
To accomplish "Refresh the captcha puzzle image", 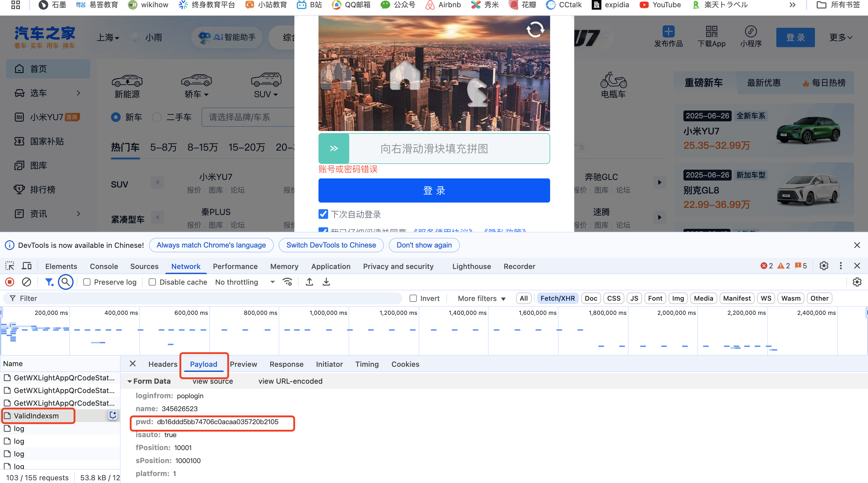I will pyautogui.click(x=535, y=30).
